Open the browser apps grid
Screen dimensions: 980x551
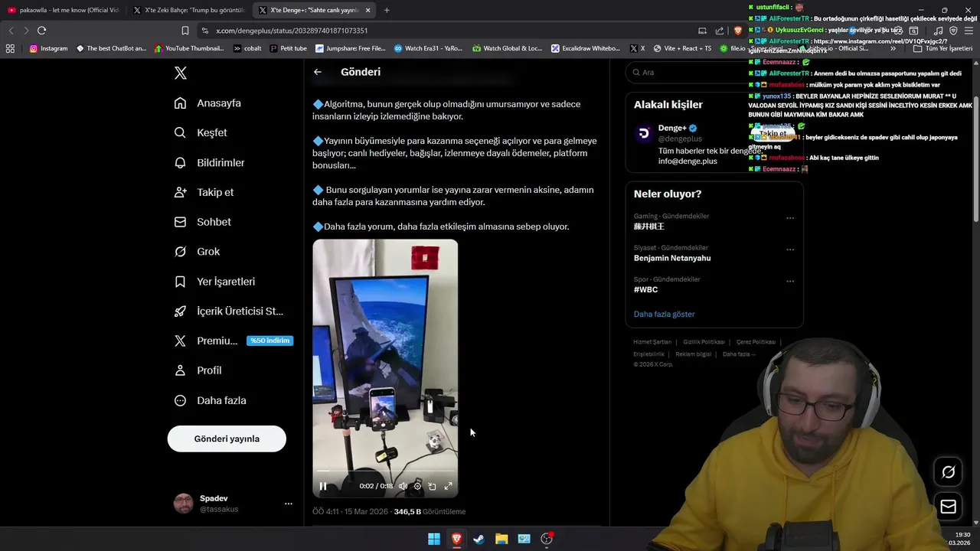[10, 48]
